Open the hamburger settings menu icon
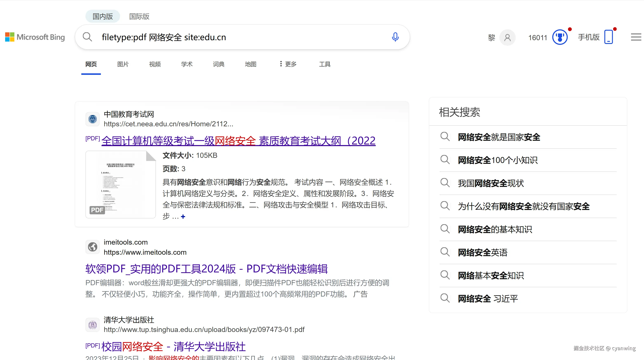Screen dimensions: 644x360 (636, 37)
